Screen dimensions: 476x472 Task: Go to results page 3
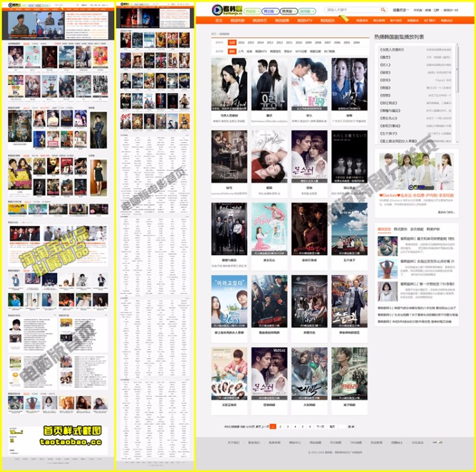tap(288, 426)
